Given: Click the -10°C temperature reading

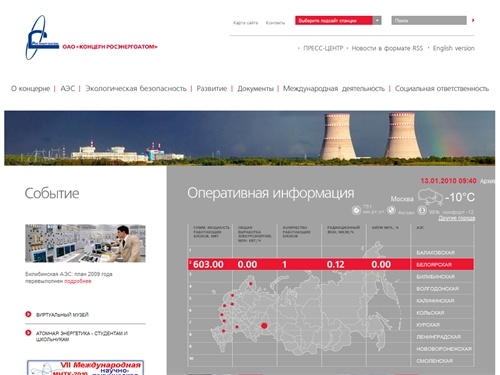Looking at the screenshot, I should (460, 197).
